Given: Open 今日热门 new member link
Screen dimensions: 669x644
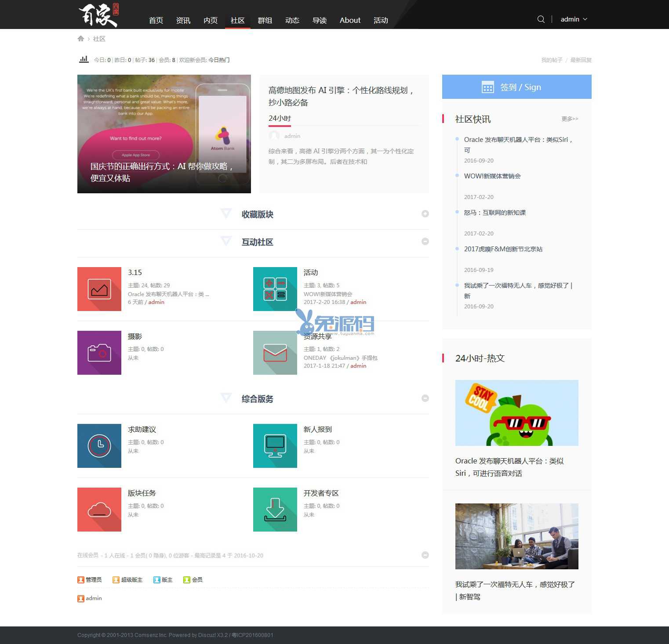Looking at the screenshot, I should tap(219, 60).
